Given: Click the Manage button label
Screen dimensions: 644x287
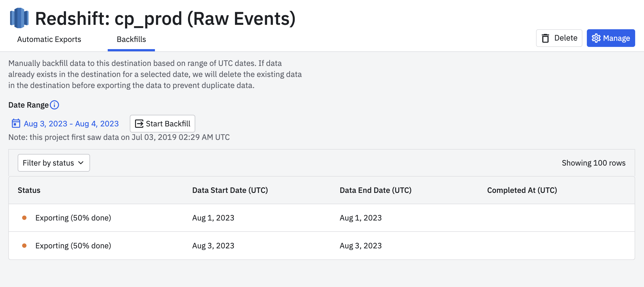Looking at the screenshot, I should click(x=616, y=38).
